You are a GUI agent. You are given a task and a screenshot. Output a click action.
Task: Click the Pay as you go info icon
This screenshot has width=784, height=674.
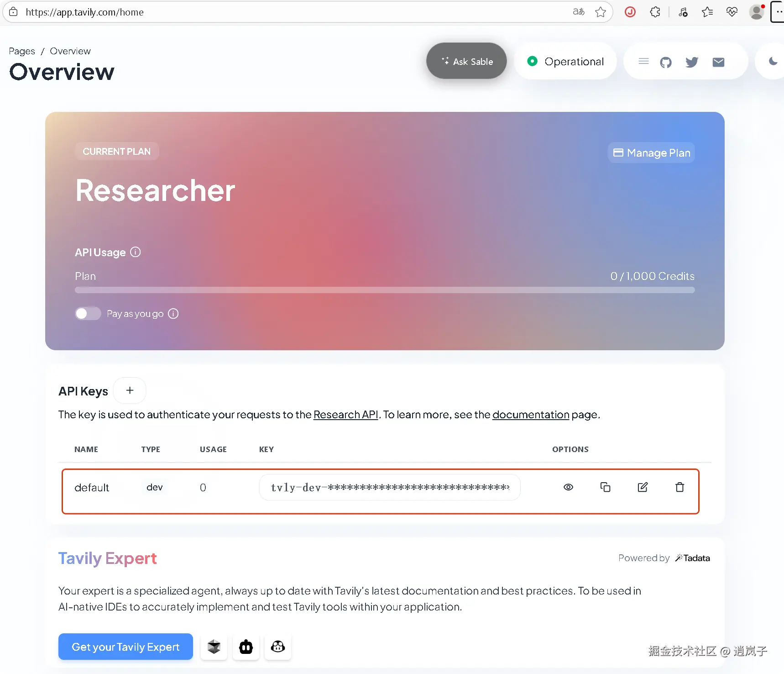click(173, 314)
